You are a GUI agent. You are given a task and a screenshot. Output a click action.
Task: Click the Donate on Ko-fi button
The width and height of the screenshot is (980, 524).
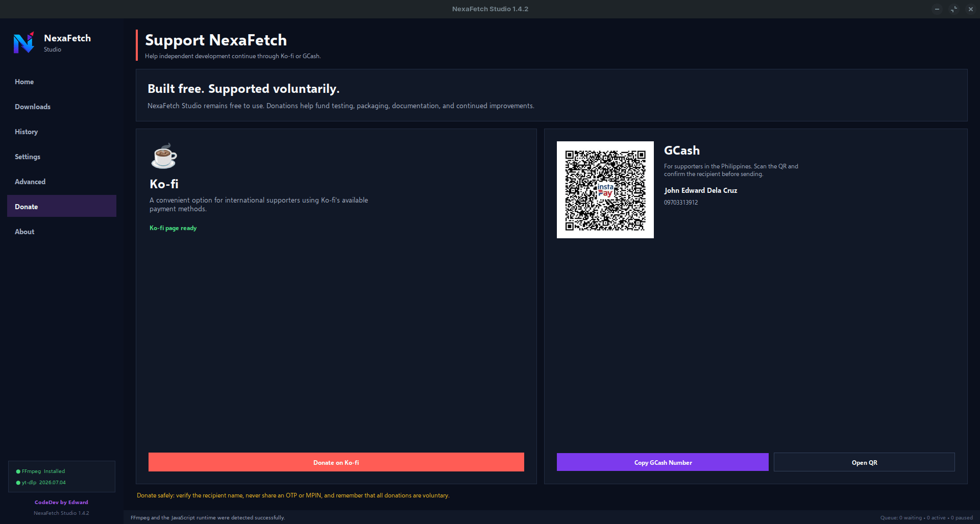(x=336, y=462)
